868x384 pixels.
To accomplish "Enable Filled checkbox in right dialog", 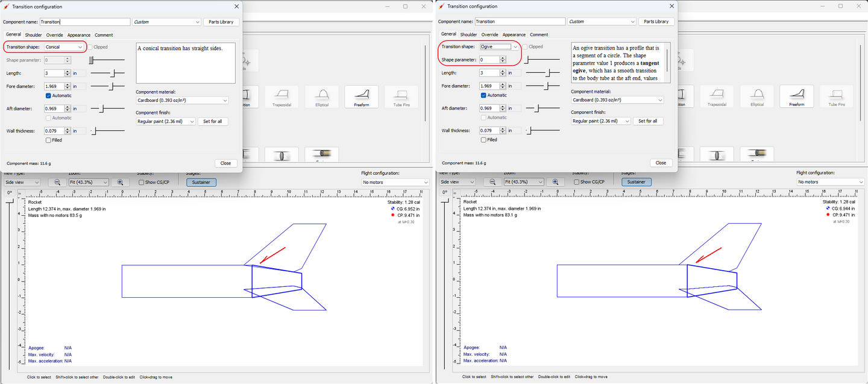I will [483, 140].
